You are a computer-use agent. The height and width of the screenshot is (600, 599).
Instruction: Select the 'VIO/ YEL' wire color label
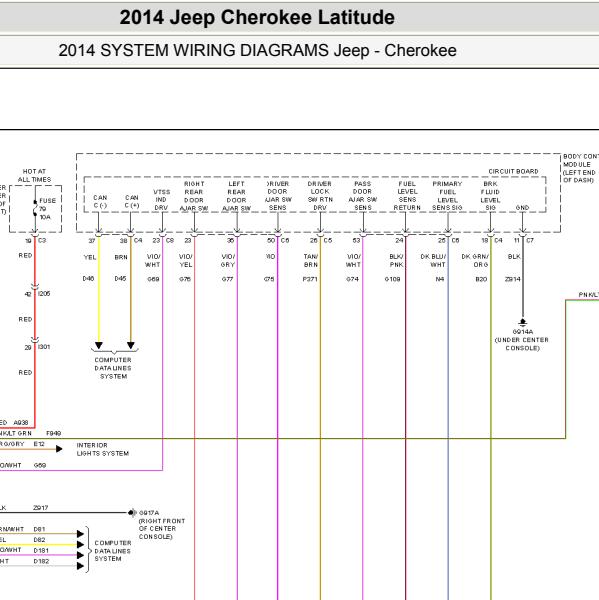pyautogui.click(x=186, y=260)
